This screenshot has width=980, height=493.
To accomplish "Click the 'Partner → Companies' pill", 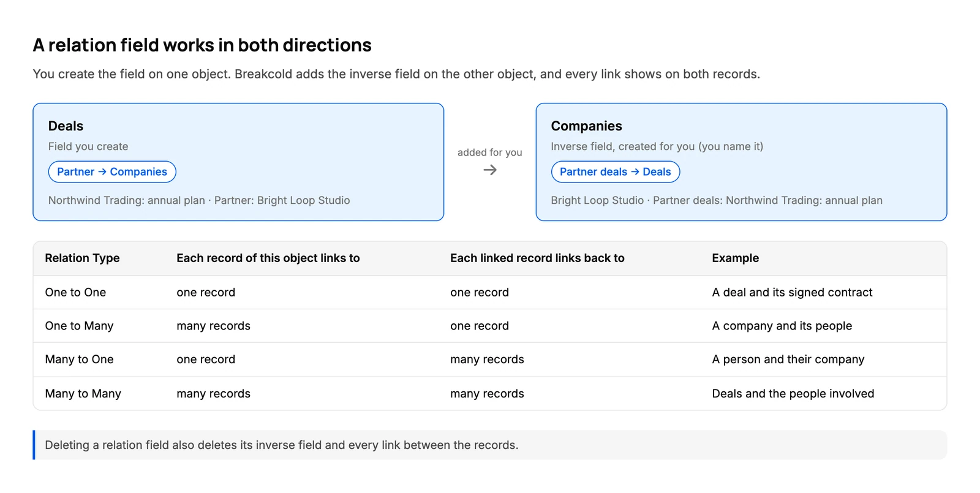I will coord(112,172).
